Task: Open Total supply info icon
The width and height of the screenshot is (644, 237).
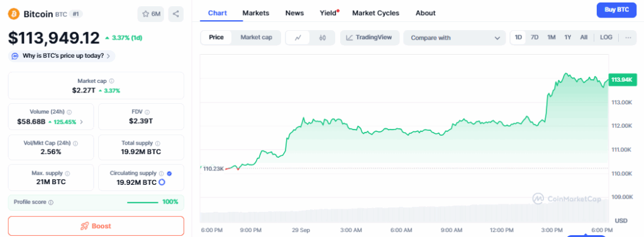Action: coord(158,143)
